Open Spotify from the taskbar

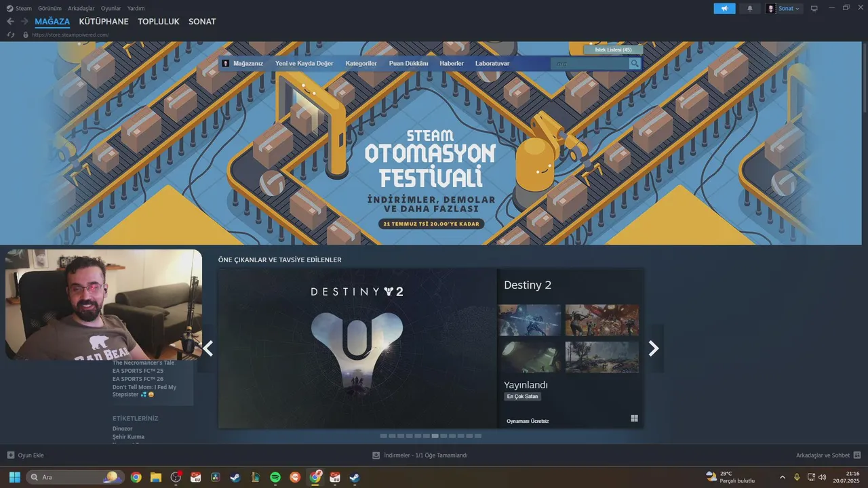(x=275, y=477)
